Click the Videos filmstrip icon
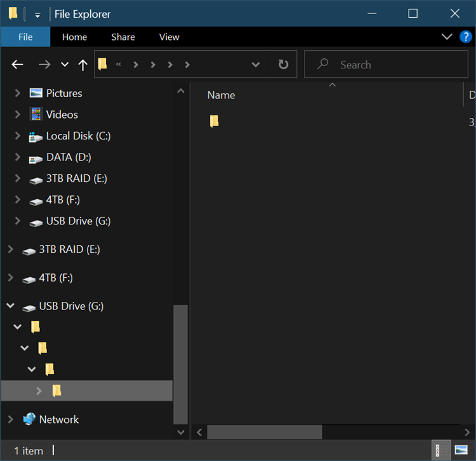The height and width of the screenshot is (461, 476). 36,114
